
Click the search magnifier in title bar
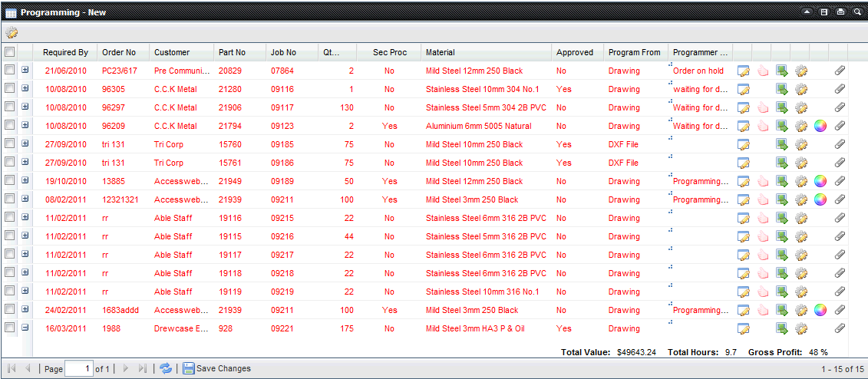(x=857, y=12)
